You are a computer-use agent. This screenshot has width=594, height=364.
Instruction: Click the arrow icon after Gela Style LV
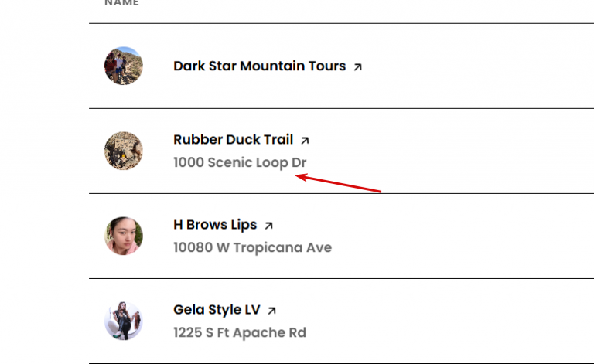tap(271, 311)
